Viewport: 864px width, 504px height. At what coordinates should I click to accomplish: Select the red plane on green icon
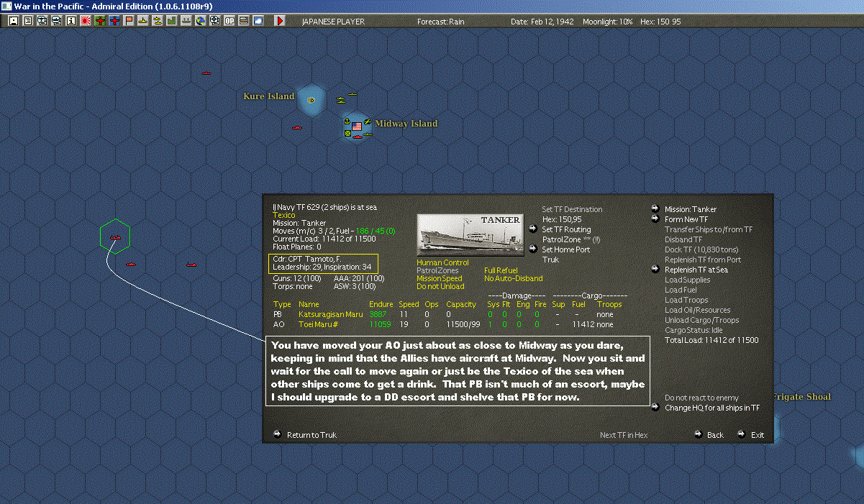click(100, 21)
